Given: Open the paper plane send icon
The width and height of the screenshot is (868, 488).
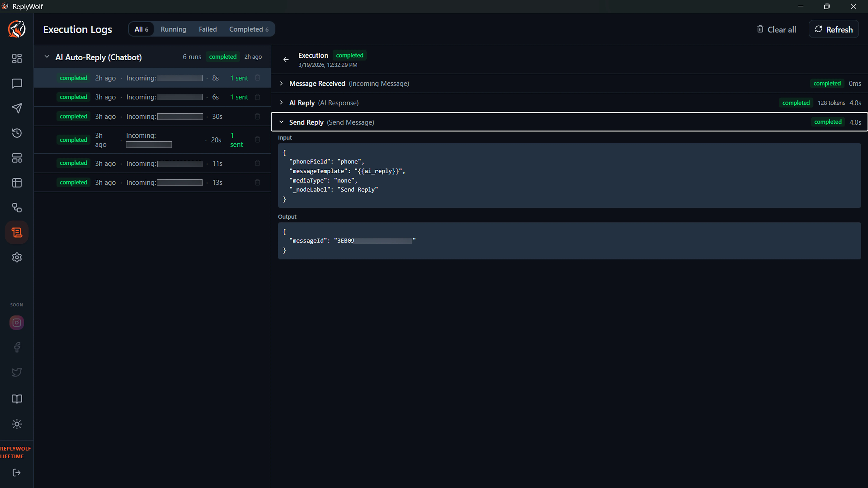Looking at the screenshot, I should tap(17, 108).
